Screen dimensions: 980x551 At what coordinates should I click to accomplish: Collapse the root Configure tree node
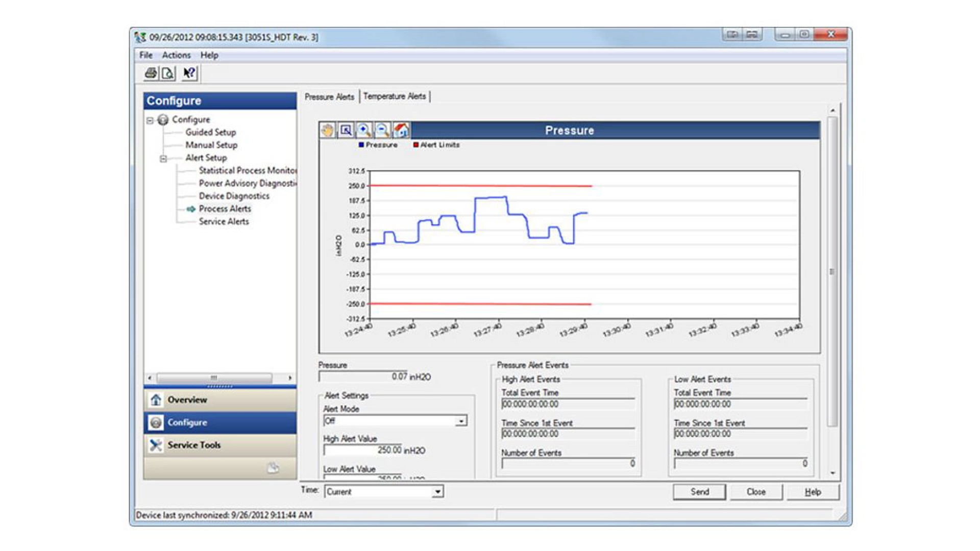(x=150, y=120)
